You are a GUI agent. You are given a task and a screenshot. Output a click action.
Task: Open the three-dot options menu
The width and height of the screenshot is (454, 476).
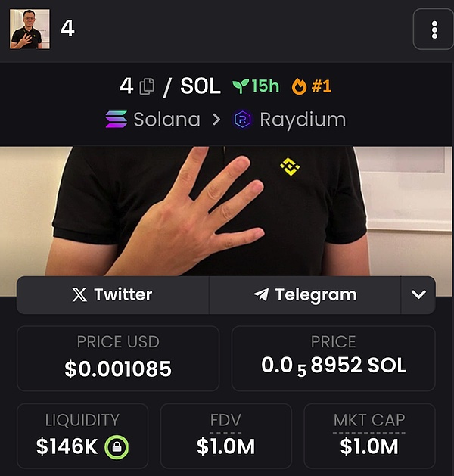click(x=434, y=30)
